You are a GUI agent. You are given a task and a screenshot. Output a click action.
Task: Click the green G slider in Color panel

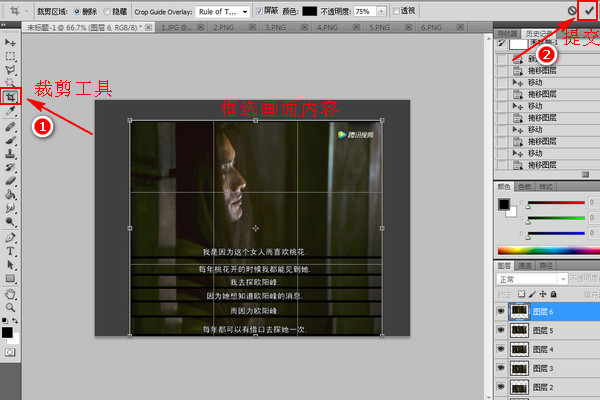[556, 218]
